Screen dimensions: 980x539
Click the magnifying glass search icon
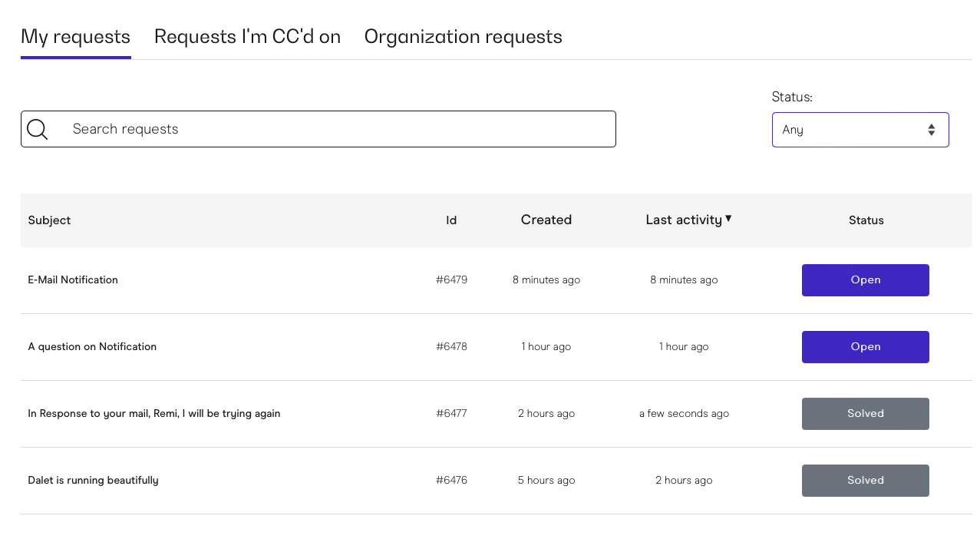click(x=37, y=129)
